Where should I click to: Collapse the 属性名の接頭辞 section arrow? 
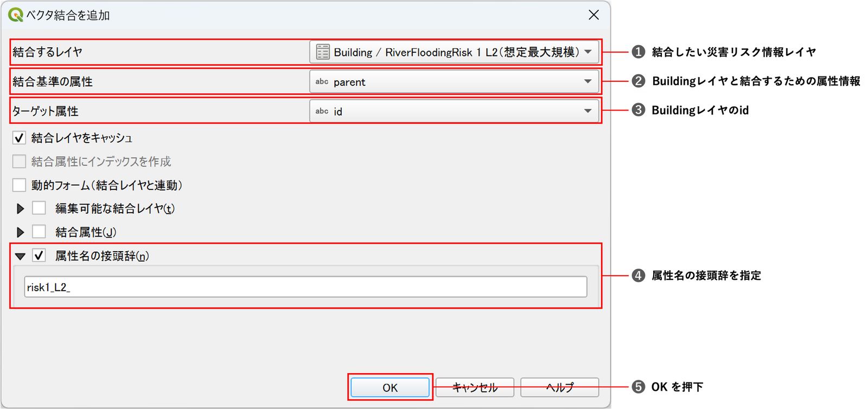[x=21, y=256]
